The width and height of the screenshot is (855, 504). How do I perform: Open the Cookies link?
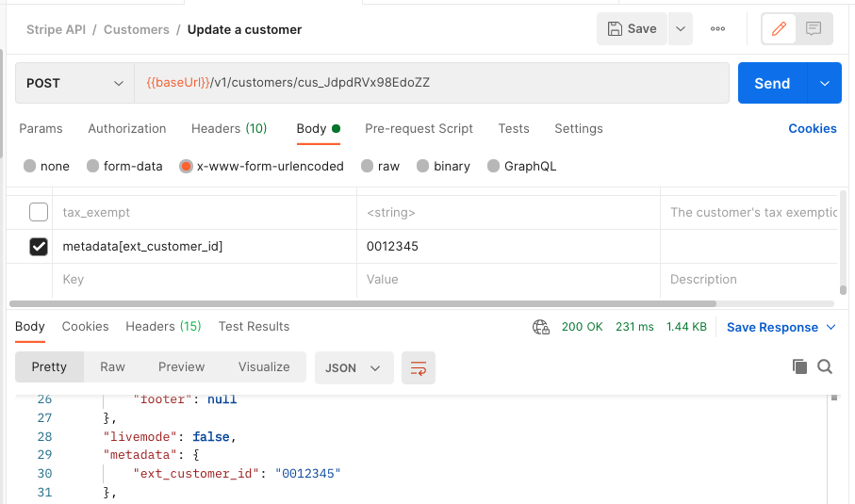coord(812,128)
